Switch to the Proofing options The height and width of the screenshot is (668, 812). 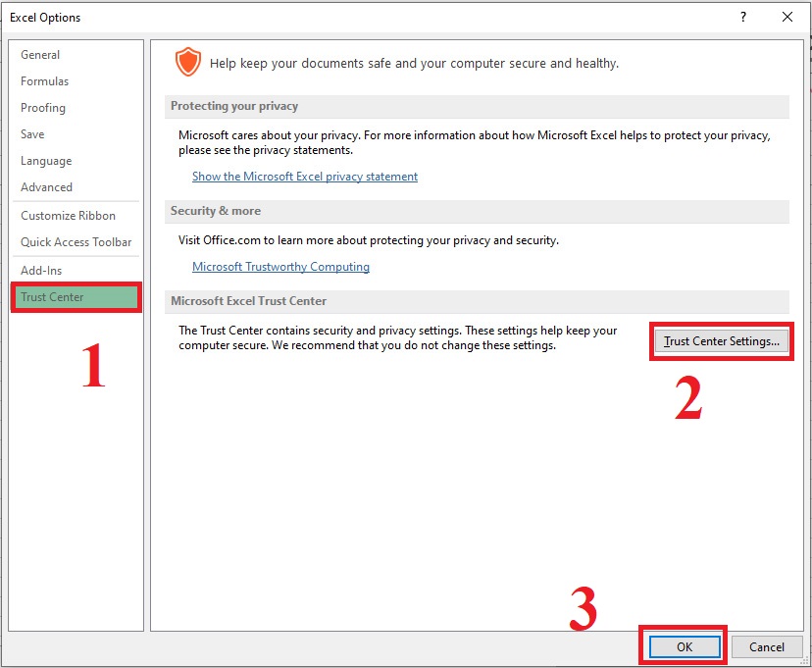pyautogui.click(x=43, y=108)
